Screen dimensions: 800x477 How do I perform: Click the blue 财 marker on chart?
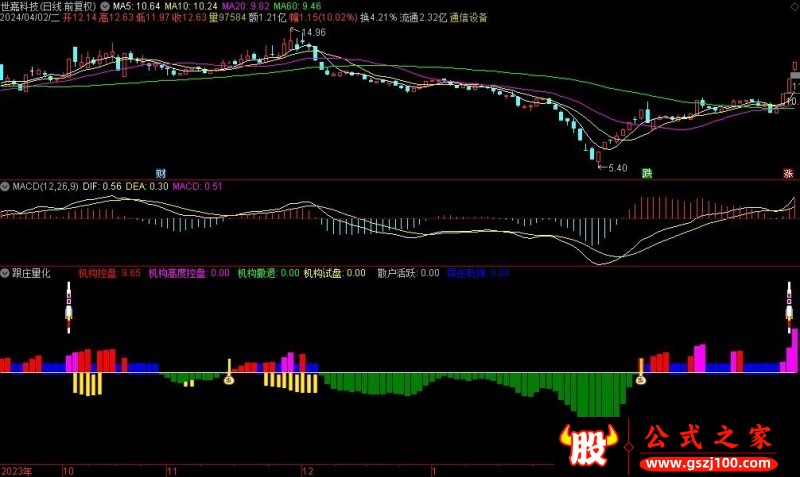(x=161, y=173)
